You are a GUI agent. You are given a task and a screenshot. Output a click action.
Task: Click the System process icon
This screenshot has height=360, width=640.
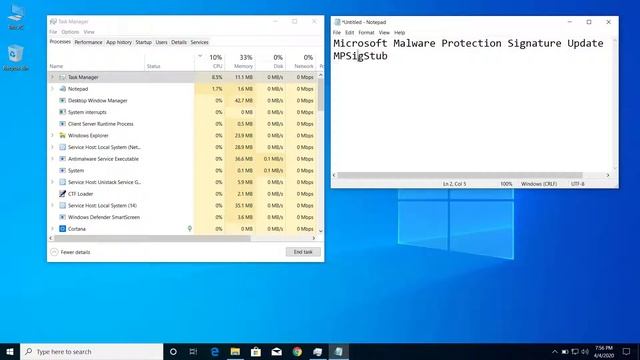click(x=62, y=170)
